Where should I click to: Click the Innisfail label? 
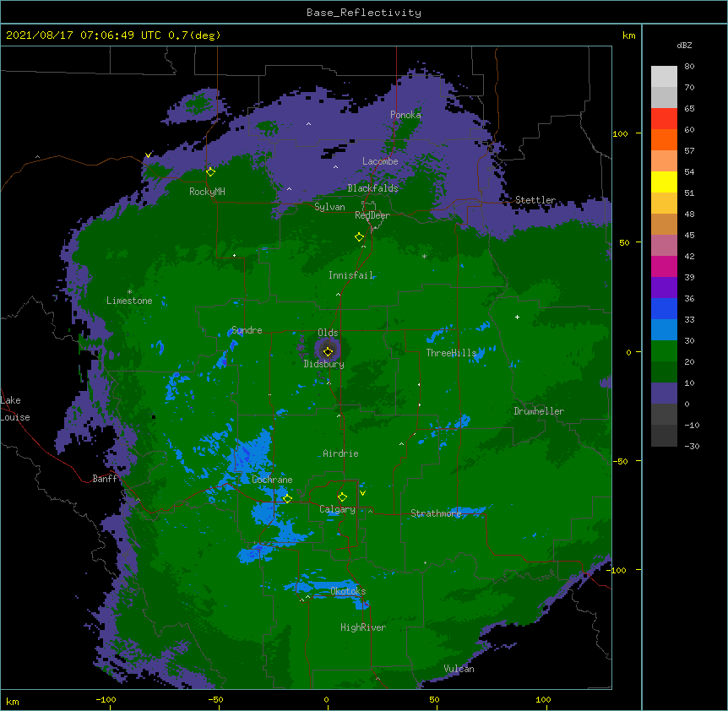(351, 275)
